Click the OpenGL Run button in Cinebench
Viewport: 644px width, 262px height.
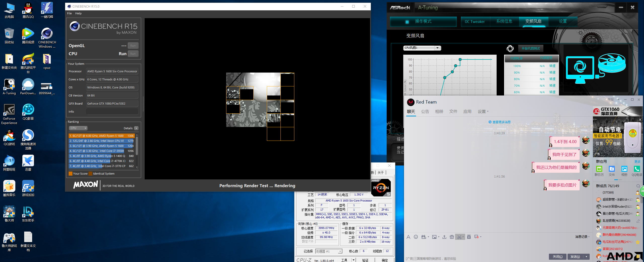point(133,46)
